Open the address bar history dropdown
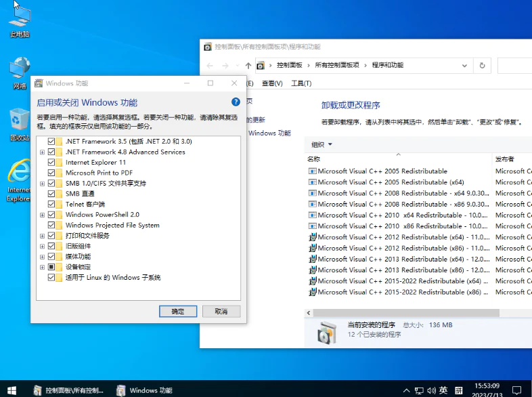532x397 pixels. pyautogui.click(x=464, y=66)
